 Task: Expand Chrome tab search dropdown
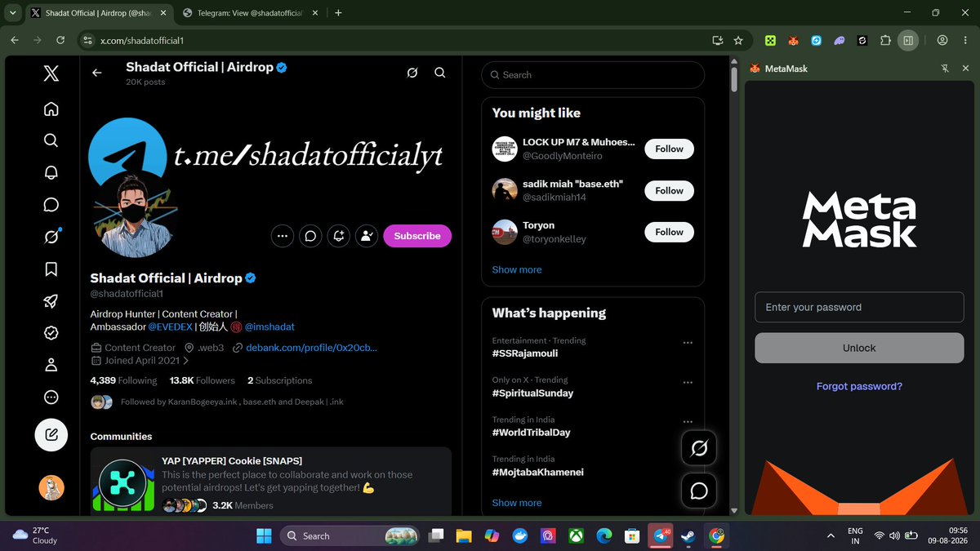[12, 12]
